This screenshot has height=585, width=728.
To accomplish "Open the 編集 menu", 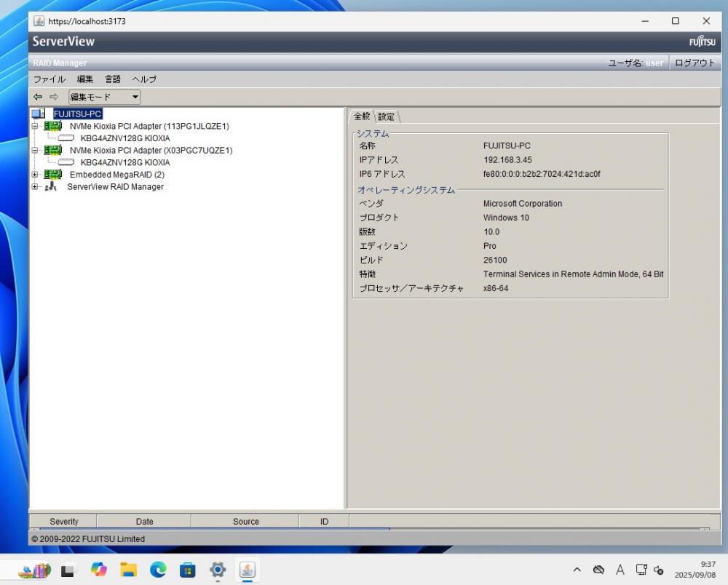I will tap(85, 79).
